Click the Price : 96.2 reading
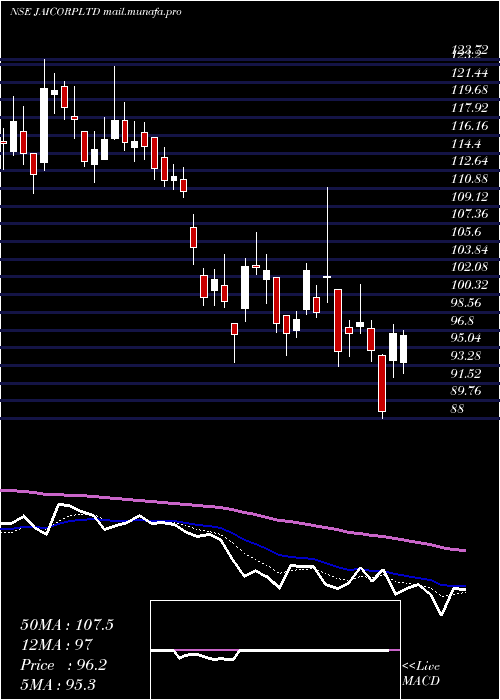Screen dimensions: 500x700 coord(64,665)
